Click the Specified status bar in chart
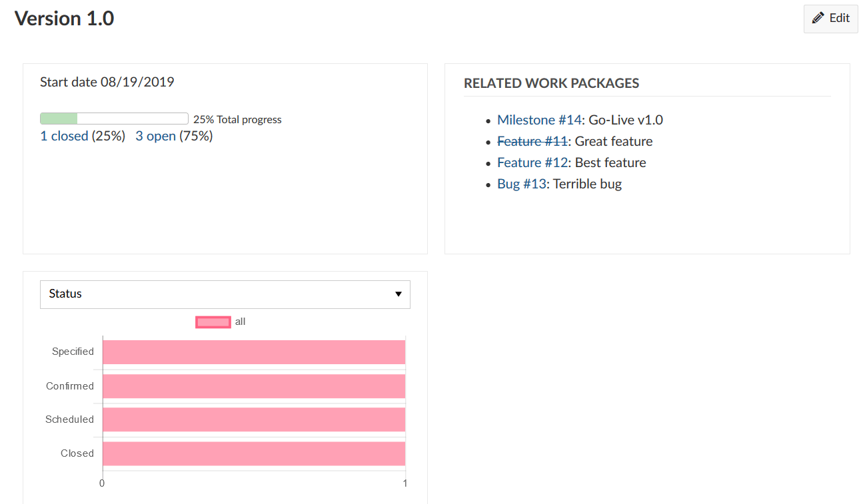Image resolution: width=865 pixels, height=504 pixels. click(253, 352)
